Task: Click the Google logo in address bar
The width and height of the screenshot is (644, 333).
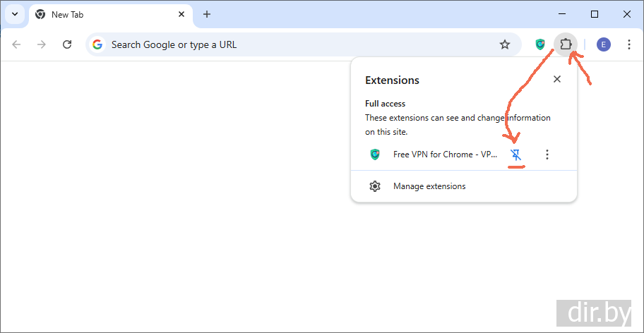Action: (97, 44)
